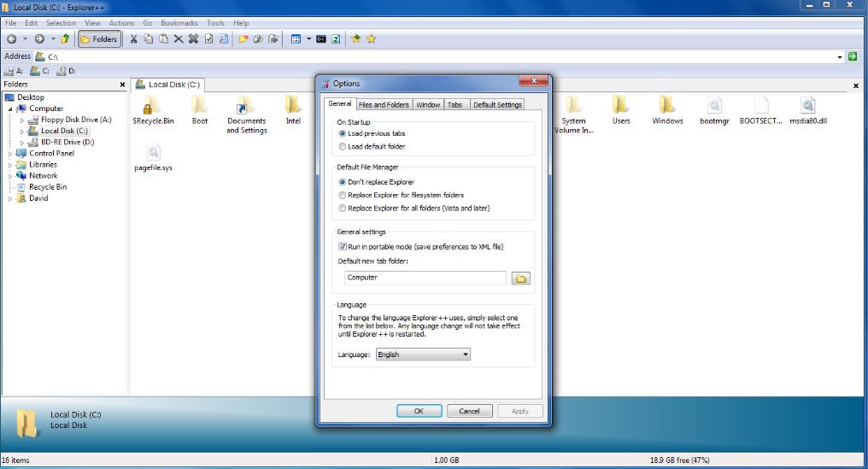Open the address bar dropdown arrow

tap(839, 56)
